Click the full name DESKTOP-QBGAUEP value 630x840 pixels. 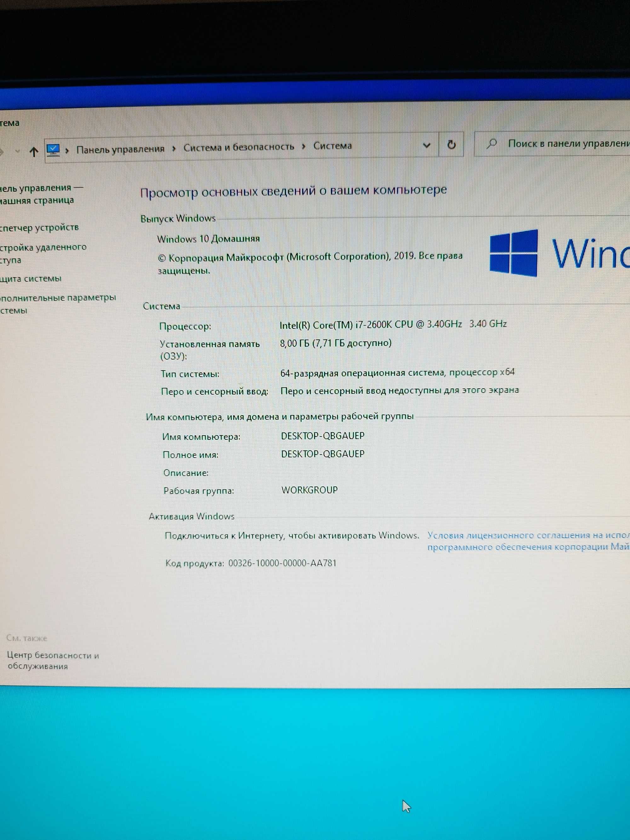(323, 454)
